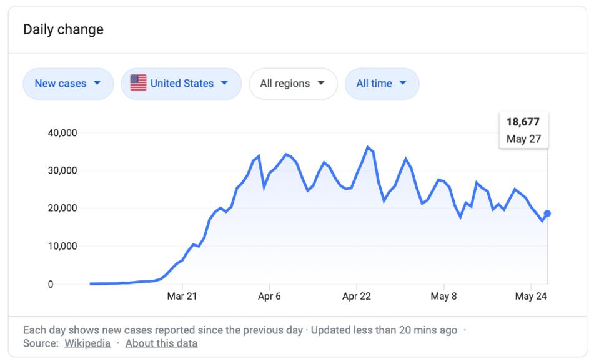Image resolution: width=599 pixels, height=364 pixels.
Task: Click the Wikipedia source link
Action: point(87,343)
